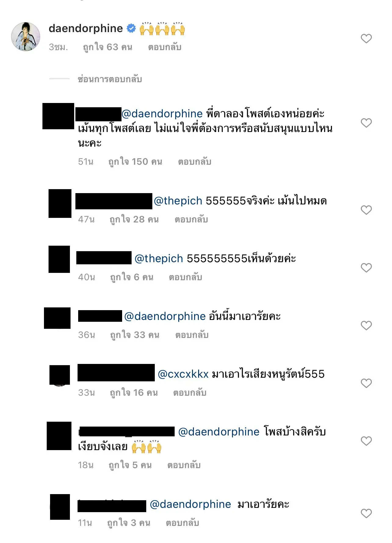Like daendorphine's top comment with the heart

[366, 39]
